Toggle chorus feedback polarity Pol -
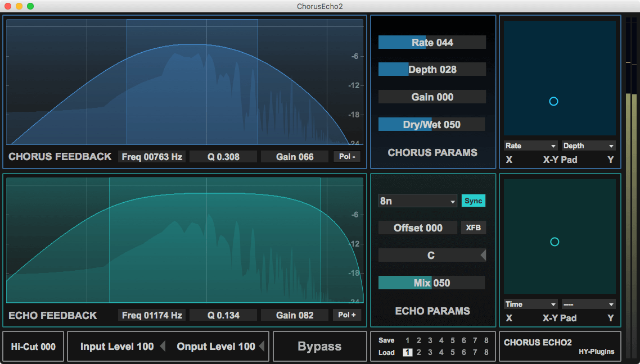The height and width of the screenshot is (364, 640). click(347, 157)
